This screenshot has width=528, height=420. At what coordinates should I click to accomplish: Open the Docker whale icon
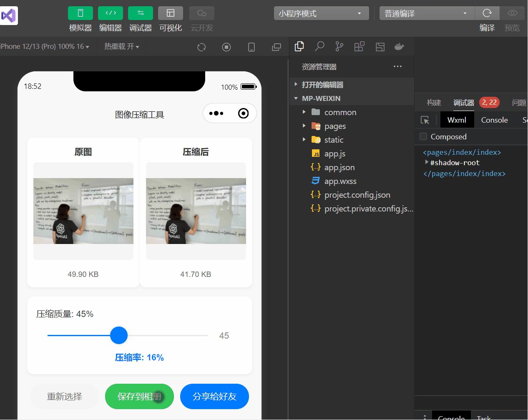pos(400,46)
